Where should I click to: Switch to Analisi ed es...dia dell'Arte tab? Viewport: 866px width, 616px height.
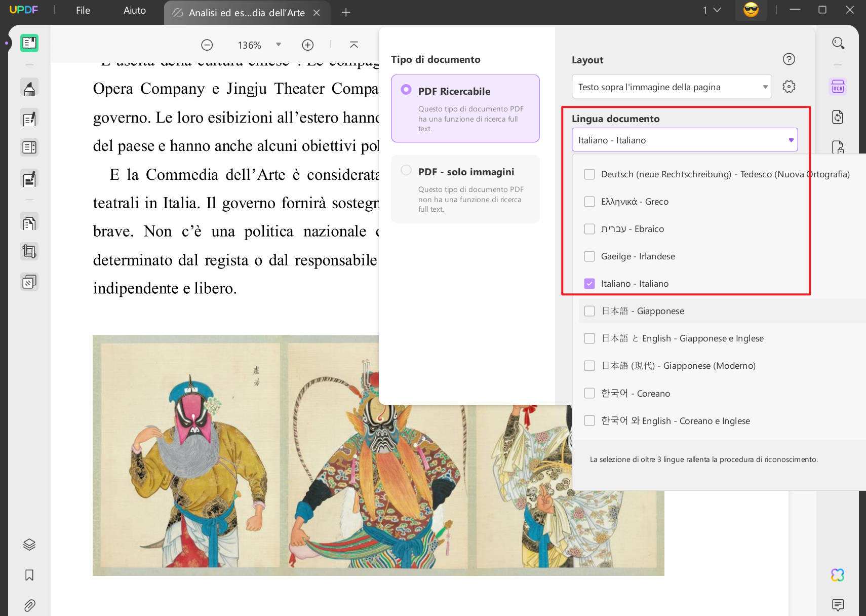[247, 13]
